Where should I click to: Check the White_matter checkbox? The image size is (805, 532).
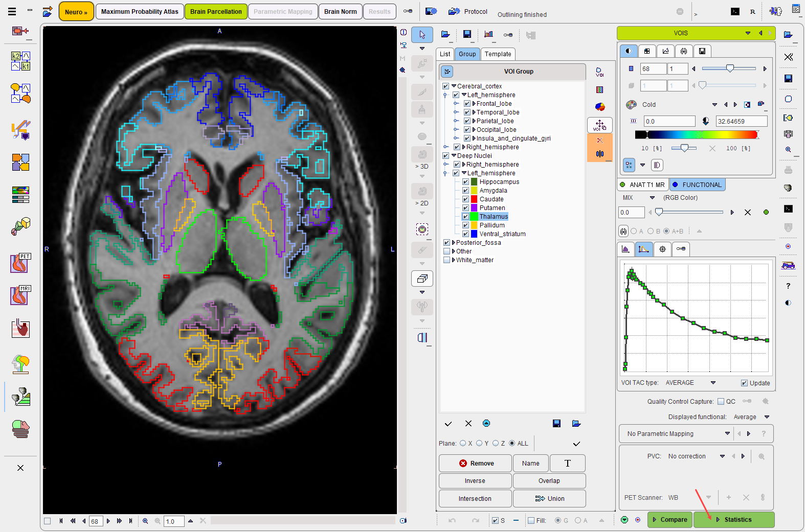446,260
